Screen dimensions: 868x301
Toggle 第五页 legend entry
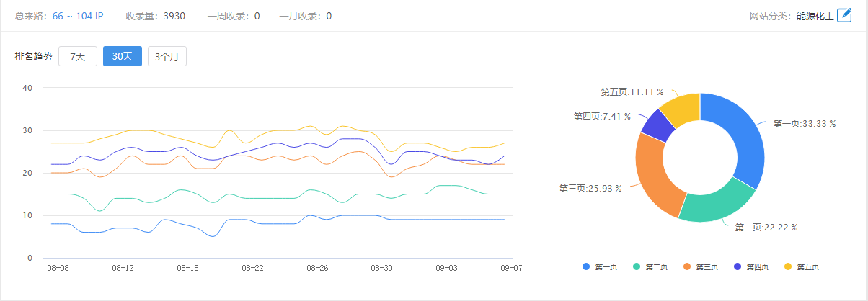point(802,267)
